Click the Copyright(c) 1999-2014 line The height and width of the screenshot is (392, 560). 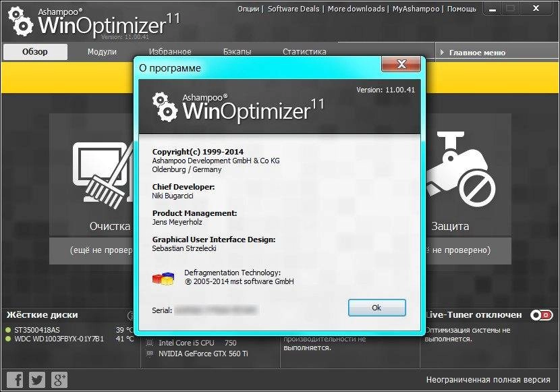(x=198, y=152)
